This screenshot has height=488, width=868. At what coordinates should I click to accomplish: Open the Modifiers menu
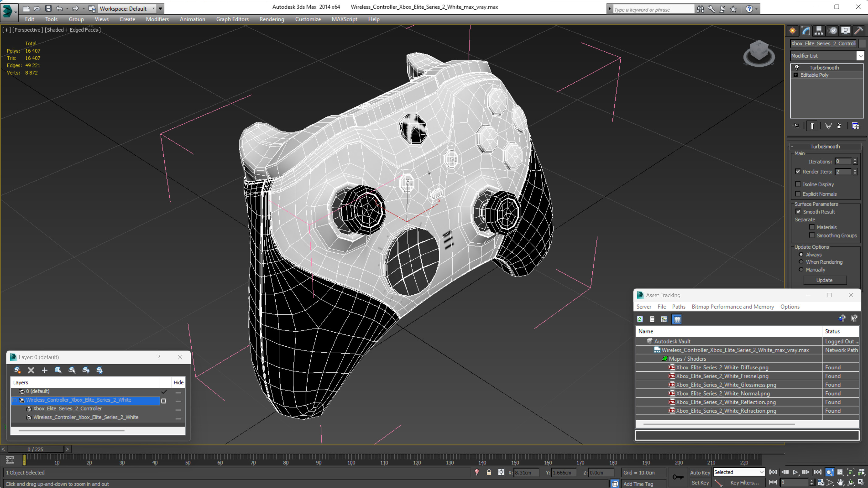157,19
